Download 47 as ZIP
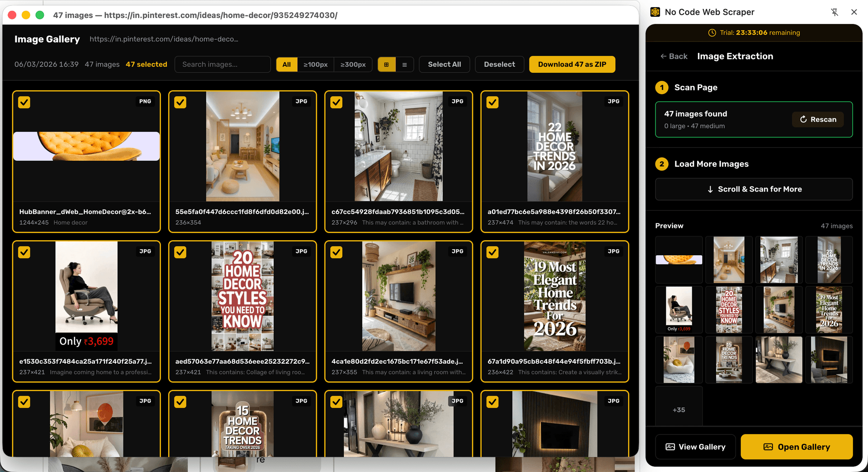 [x=572, y=65]
